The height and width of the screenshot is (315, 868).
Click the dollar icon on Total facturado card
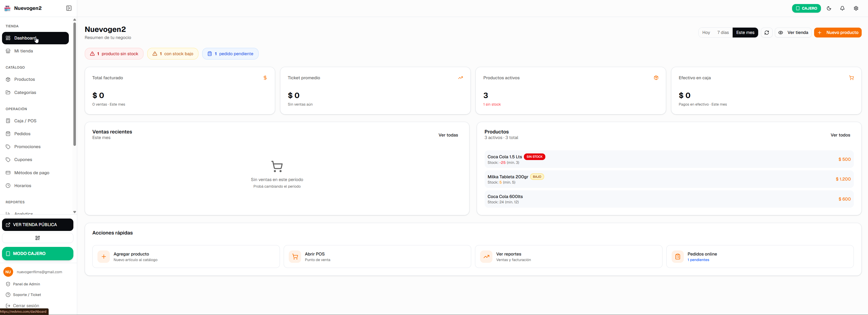click(265, 78)
